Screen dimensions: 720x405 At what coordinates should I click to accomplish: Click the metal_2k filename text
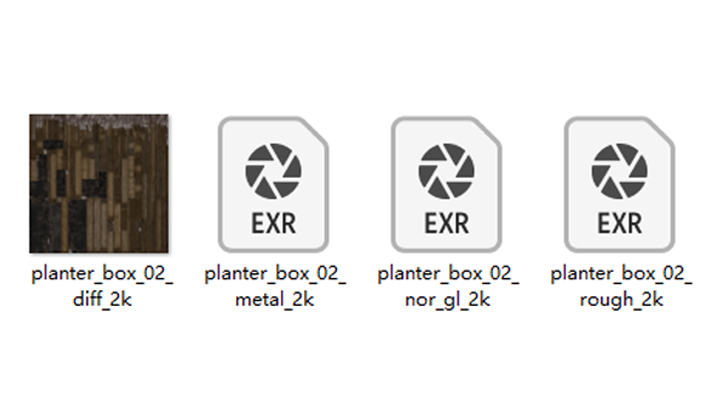(x=275, y=300)
